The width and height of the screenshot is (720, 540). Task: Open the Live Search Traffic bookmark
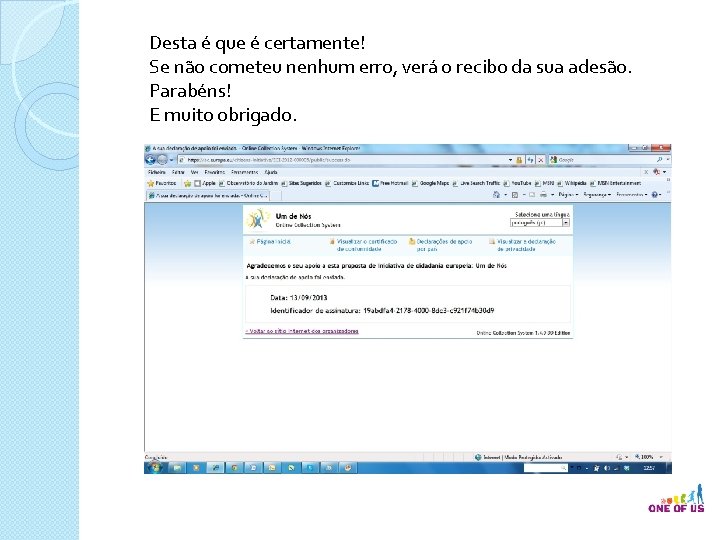coord(476,183)
